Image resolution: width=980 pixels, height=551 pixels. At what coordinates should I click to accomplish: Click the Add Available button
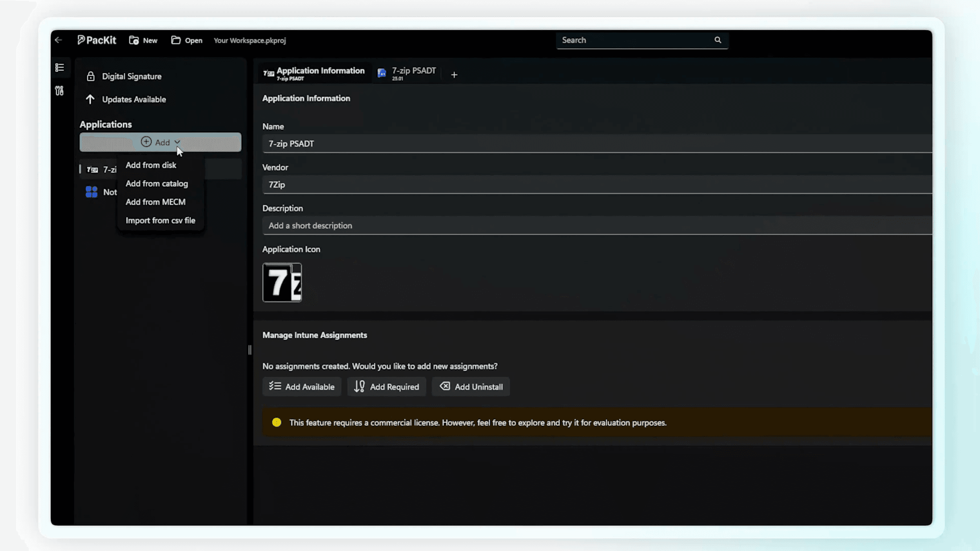point(302,387)
